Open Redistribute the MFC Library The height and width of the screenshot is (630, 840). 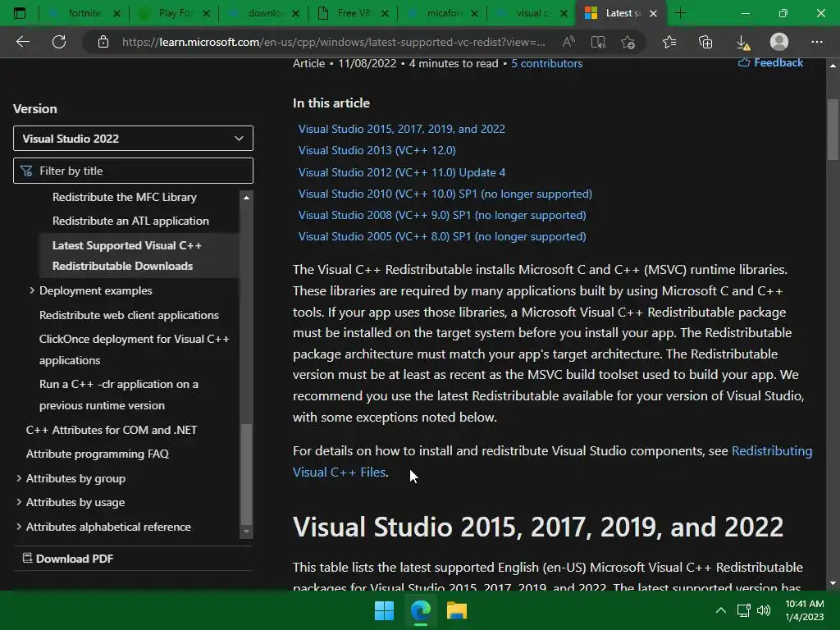click(125, 197)
